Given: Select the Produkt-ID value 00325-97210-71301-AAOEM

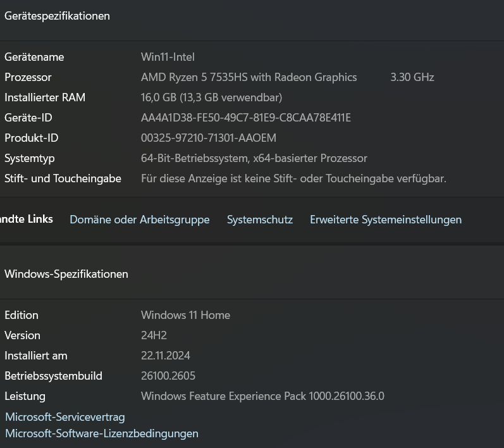Looking at the screenshot, I should (x=208, y=138).
